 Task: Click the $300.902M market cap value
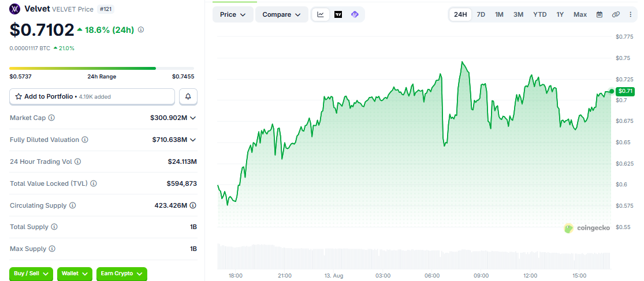click(x=169, y=118)
